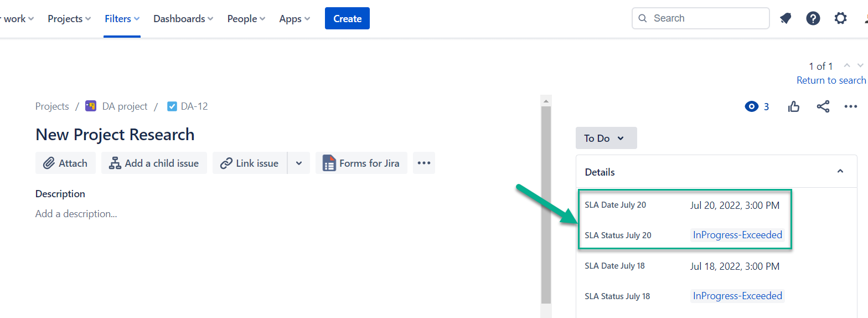
Task: Toggle the watch eye icon
Action: (x=752, y=107)
